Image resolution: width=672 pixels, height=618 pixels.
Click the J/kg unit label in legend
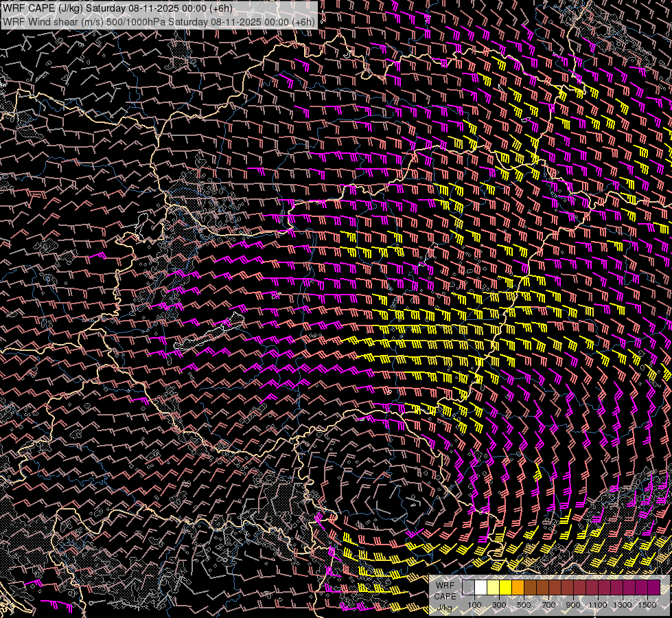[444, 607]
